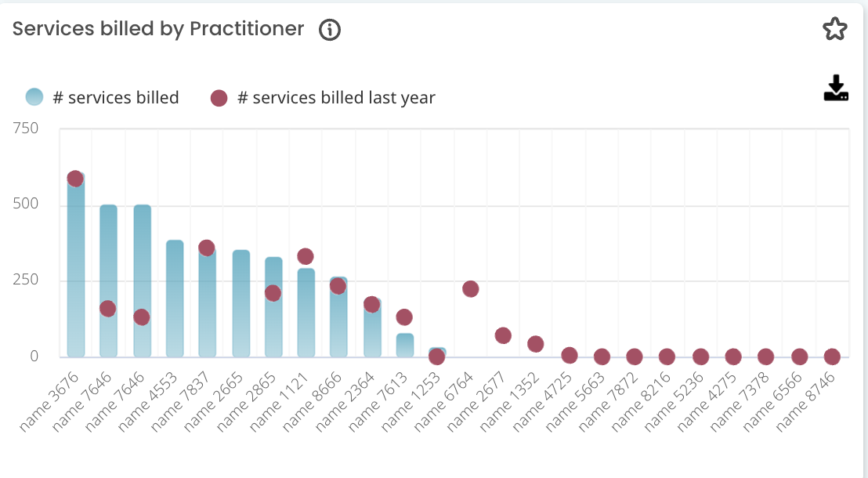Select the last-year dot for name 7613
The height and width of the screenshot is (478, 868).
404,317
